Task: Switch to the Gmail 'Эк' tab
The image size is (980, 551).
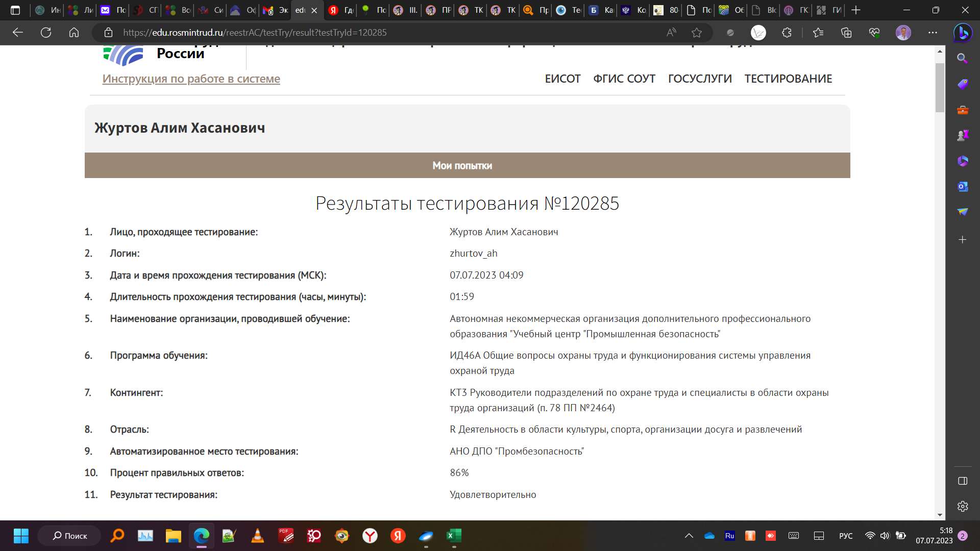Action: coord(276,10)
